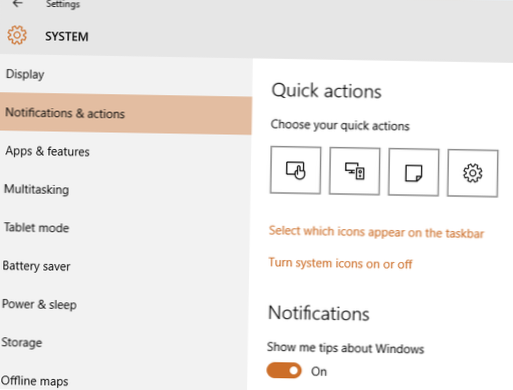Image resolution: width=513 pixels, height=390 pixels.
Task: Select the Note quick action tile
Action: tap(414, 172)
